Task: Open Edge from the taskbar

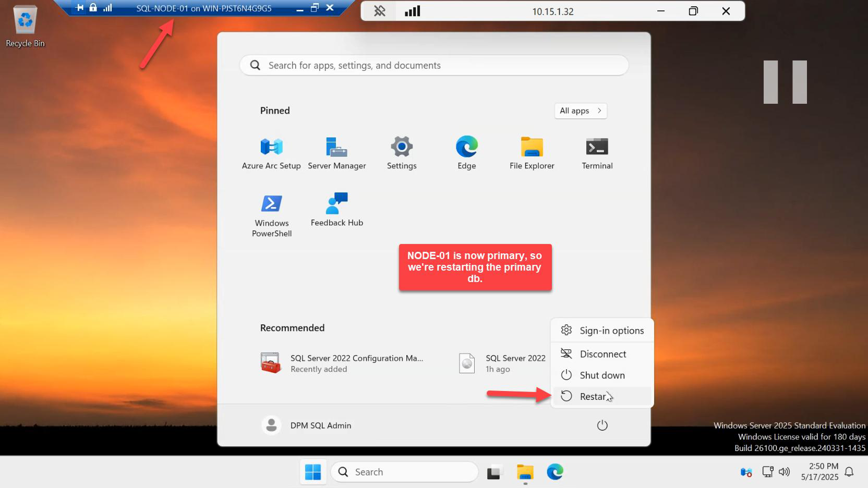Action: pos(554,472)
